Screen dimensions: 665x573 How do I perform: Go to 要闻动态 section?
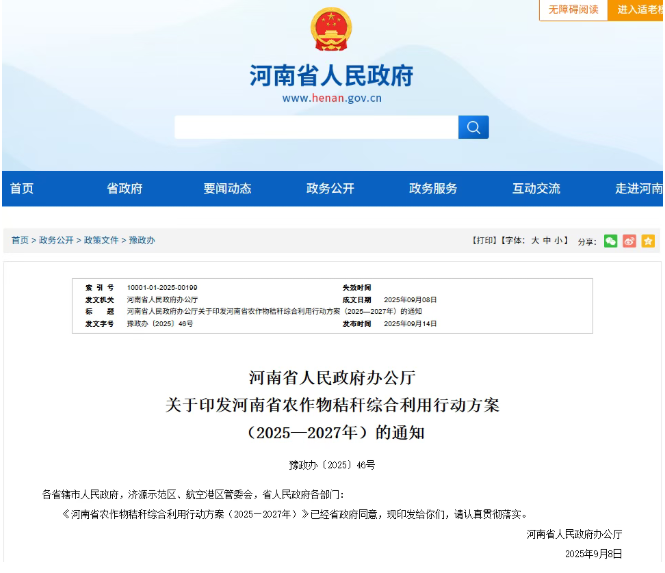[x=227, y=189]
